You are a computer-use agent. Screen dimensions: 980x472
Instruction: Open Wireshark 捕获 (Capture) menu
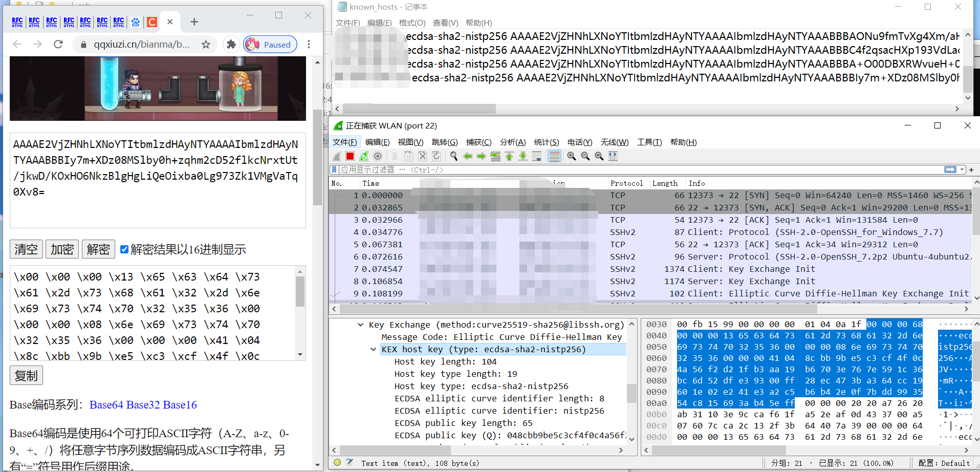click(x=478, y=142)
